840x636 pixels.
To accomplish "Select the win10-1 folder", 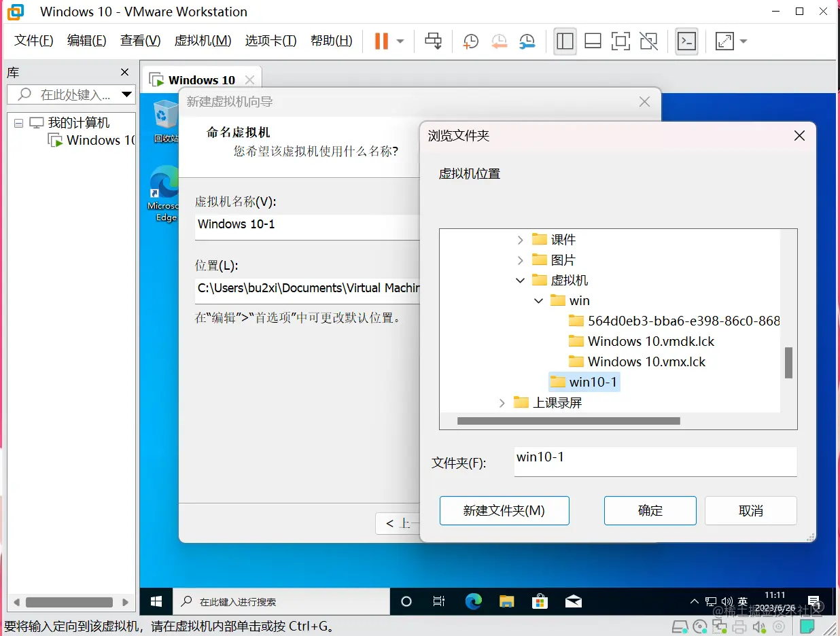I will (x=584, y=382).
